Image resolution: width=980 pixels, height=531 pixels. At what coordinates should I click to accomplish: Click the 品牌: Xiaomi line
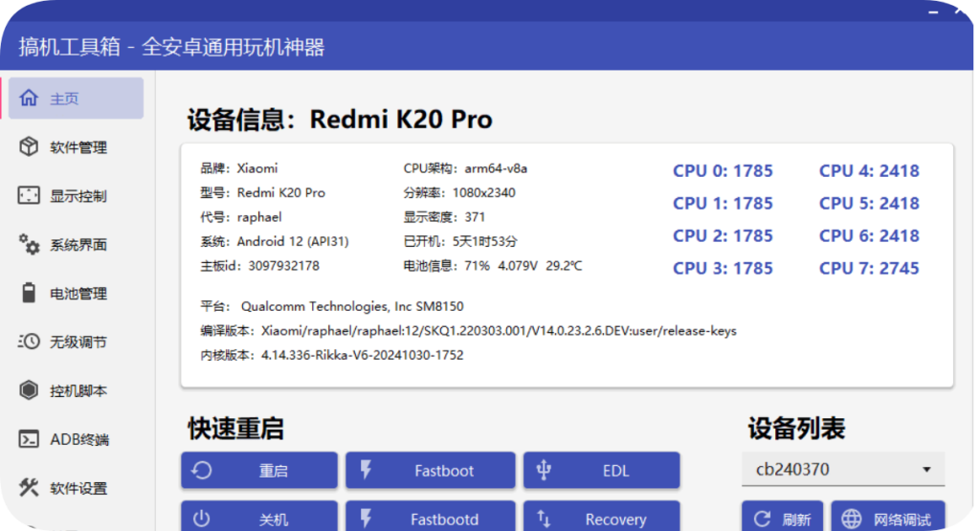click(238, 168)
